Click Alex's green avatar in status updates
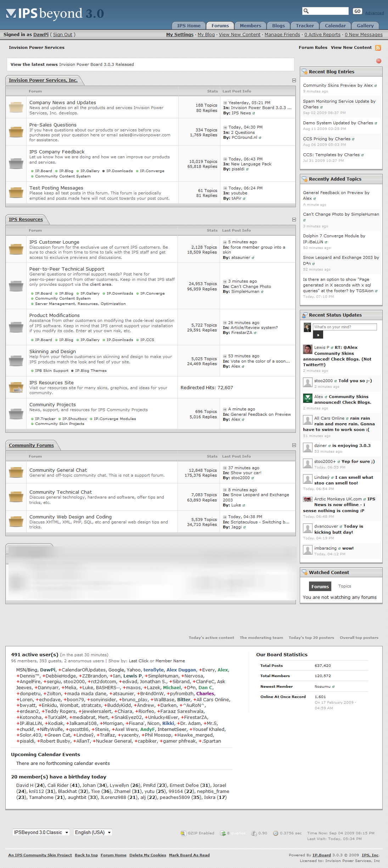 308,398
